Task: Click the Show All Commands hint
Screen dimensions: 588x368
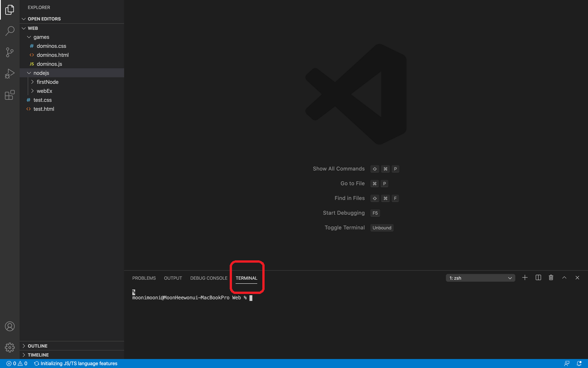Action: (339, 169)
